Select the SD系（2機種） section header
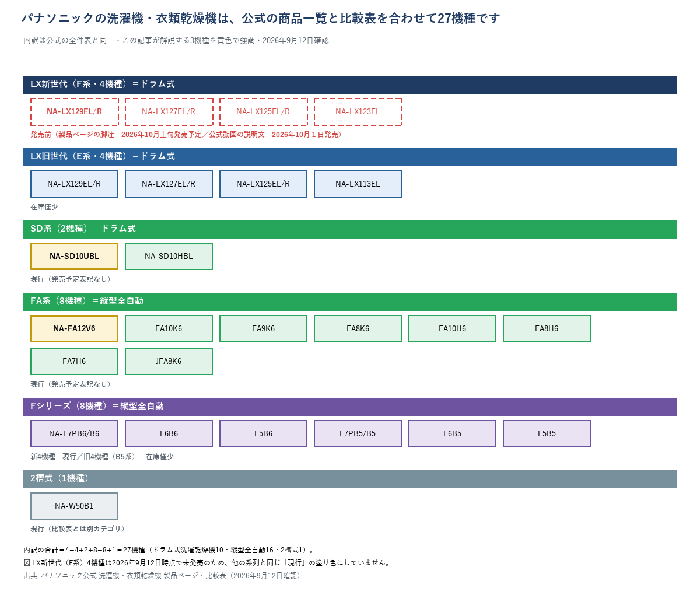This screenshot has width=700, height=595. point(350,229)
